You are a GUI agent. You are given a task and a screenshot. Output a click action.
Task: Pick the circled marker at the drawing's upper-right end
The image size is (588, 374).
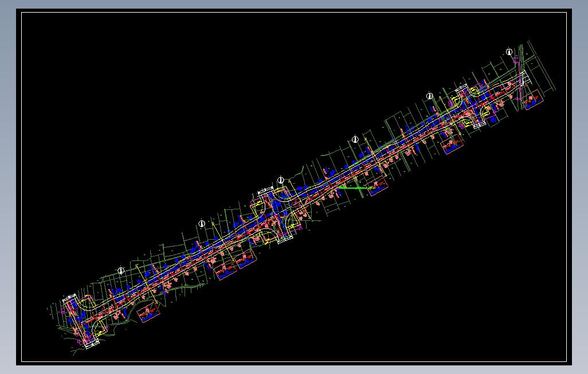(509, 52)
